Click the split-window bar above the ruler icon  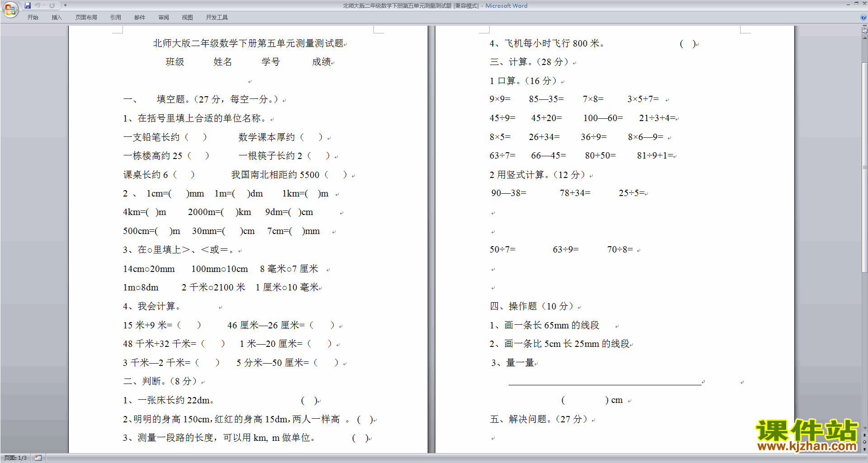point(864,26)
